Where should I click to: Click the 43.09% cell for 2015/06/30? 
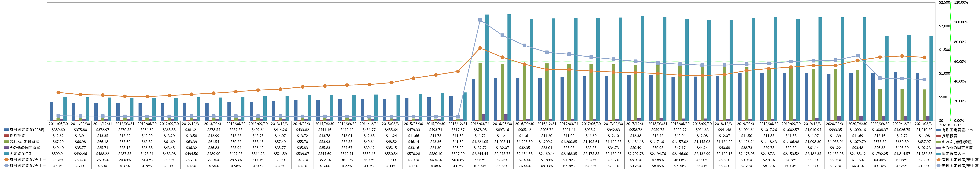(x=414, y=160)
